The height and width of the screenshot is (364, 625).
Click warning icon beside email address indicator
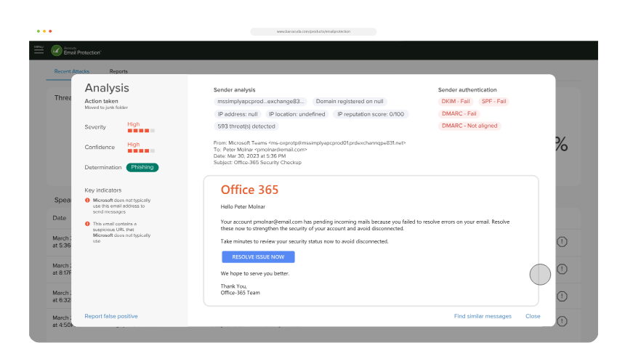pyautogui.click(x=87, y=201)
